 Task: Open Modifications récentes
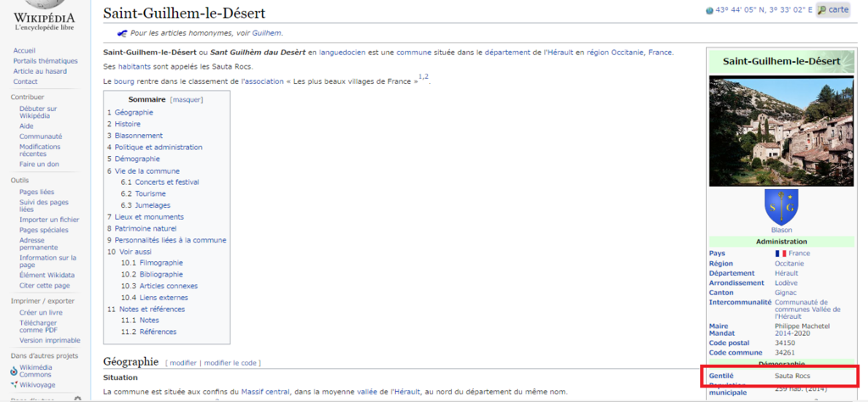coord(40,150)
